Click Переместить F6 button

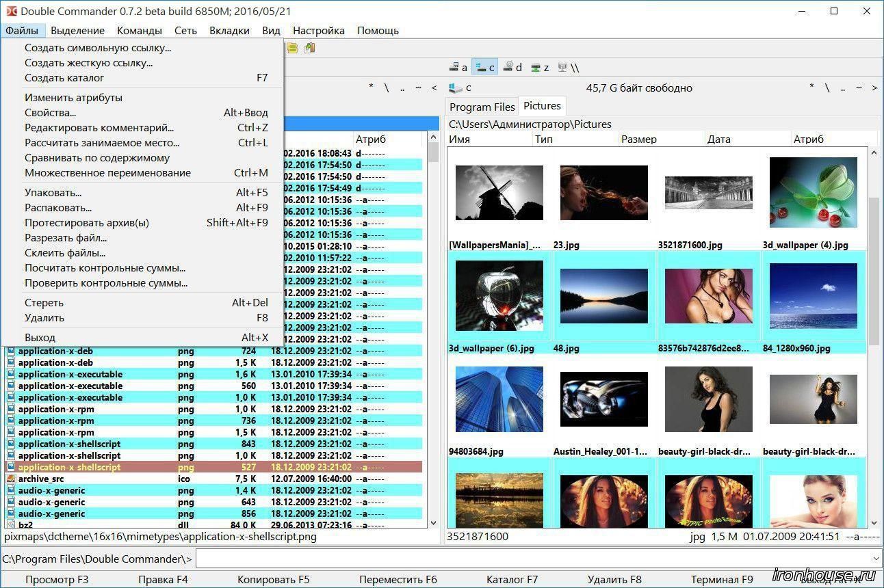(398, 580)
